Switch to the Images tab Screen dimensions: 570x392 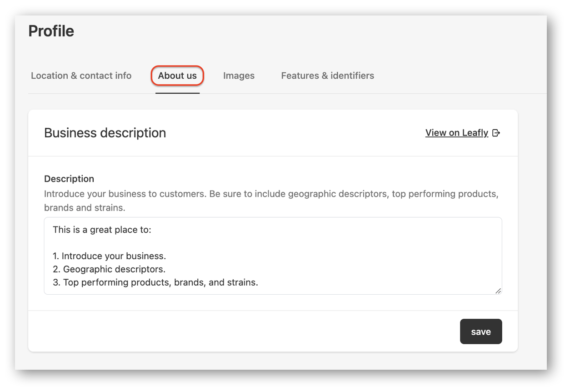[x=239, y=75]
